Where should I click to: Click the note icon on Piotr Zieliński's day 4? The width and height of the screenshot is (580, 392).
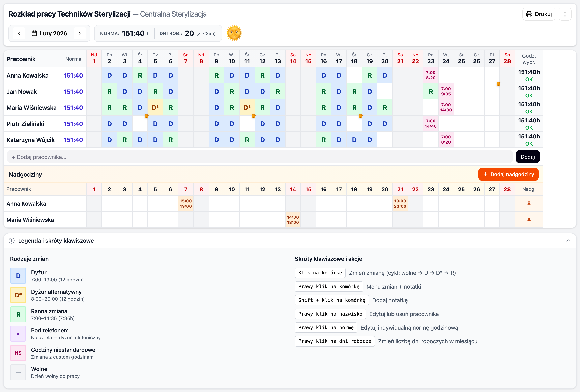point(146,116)
